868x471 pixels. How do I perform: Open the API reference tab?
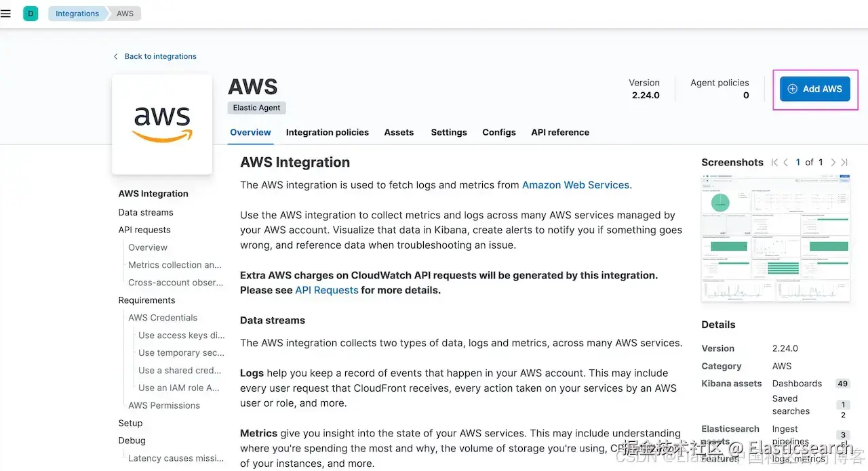pos(560,132)
